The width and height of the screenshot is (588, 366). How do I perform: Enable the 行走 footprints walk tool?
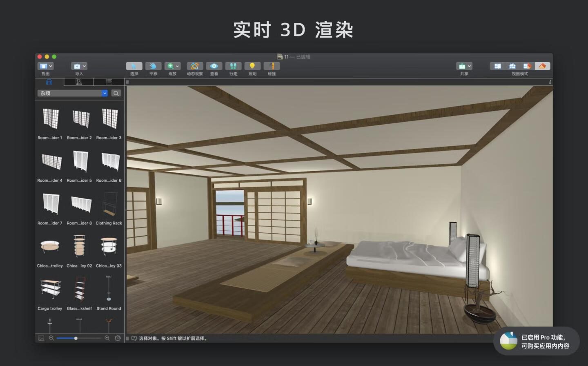click(x=233, y=66)
